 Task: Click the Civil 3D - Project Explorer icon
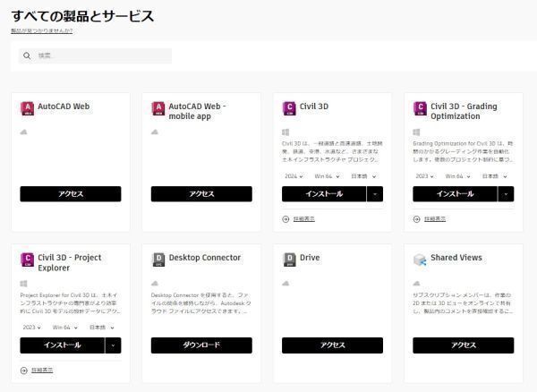coord(28,260)
